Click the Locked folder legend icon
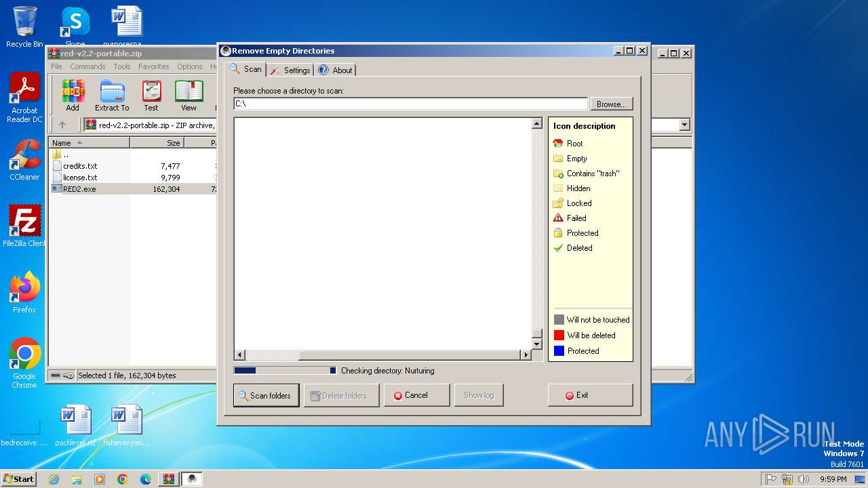 click(558, 203)
